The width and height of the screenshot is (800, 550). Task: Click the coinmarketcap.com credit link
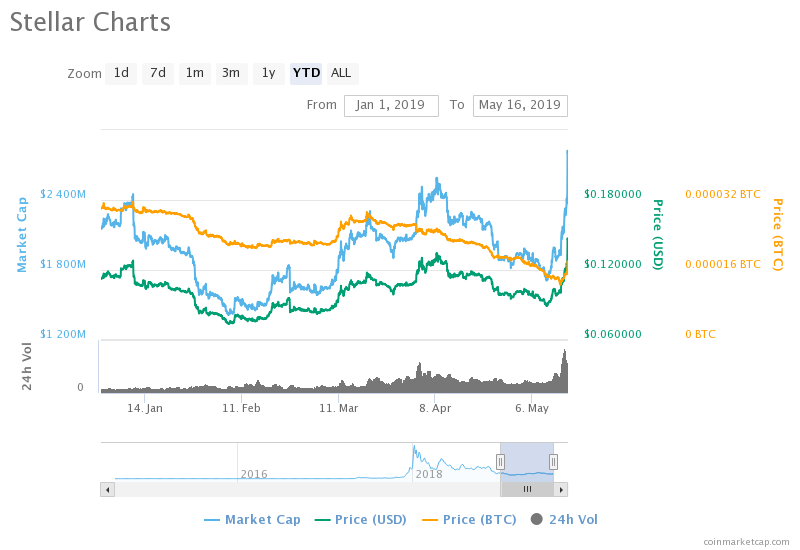pyautogui.click(x=746, y=542)
